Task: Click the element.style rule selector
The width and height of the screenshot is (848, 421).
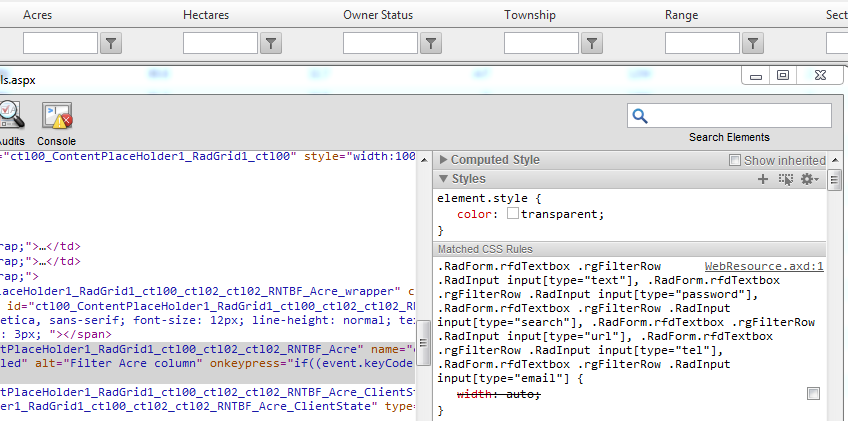Action: pos(489,198)
